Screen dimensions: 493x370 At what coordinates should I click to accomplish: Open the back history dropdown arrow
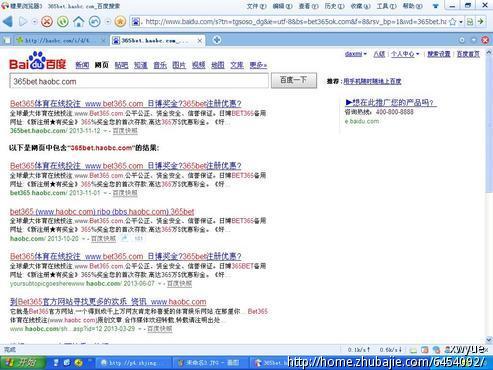point(35,22)
